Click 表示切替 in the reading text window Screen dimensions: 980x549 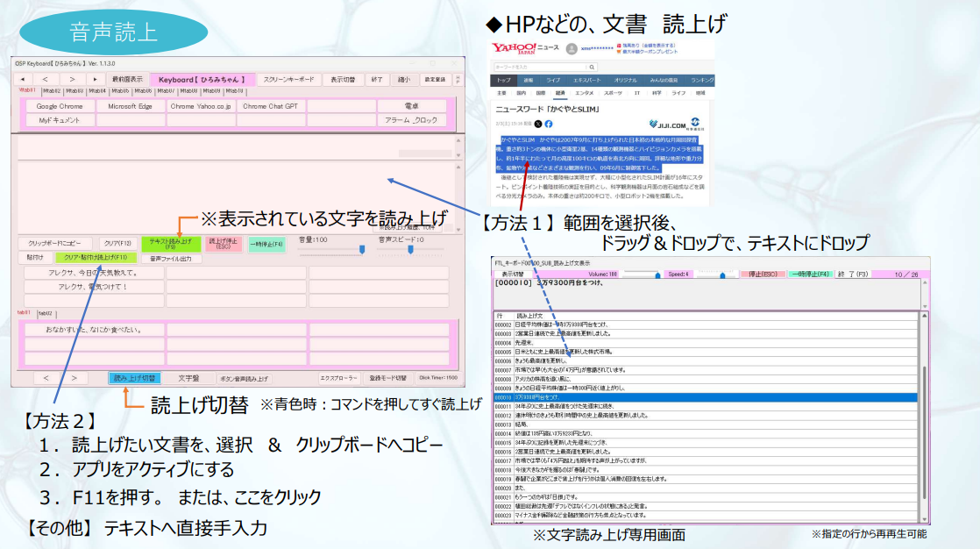click(x=513, y=274)
